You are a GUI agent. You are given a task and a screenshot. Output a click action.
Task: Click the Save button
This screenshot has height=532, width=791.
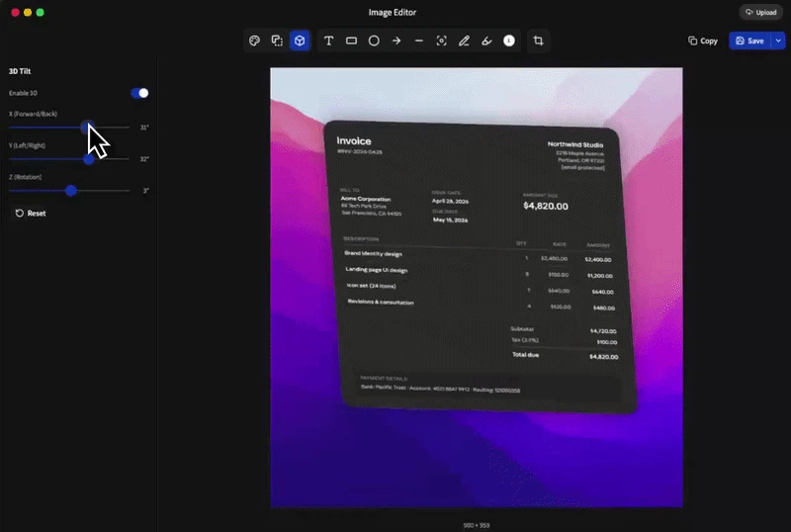tap(749, 41)
